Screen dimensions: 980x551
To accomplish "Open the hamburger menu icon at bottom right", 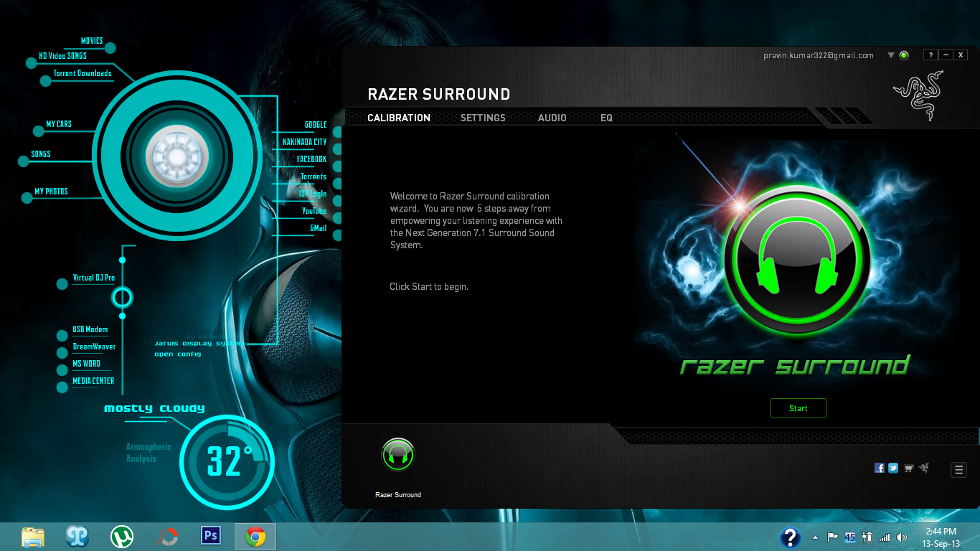I will click(x=959, y=469).
